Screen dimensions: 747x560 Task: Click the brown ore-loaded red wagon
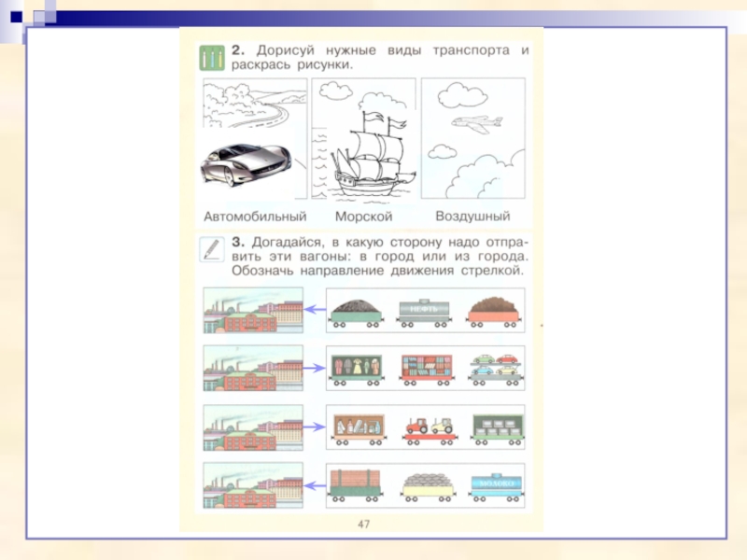494,313
